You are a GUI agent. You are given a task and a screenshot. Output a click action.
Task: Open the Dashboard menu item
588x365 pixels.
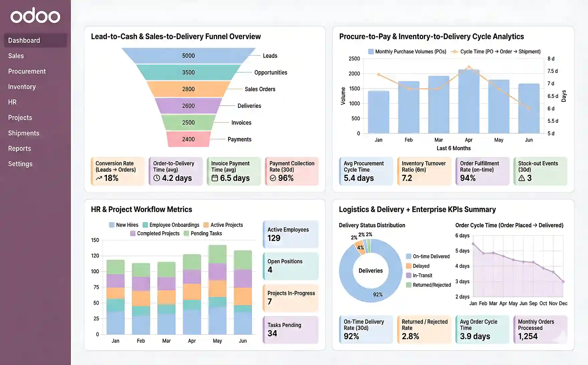click(x=35, y=40)
